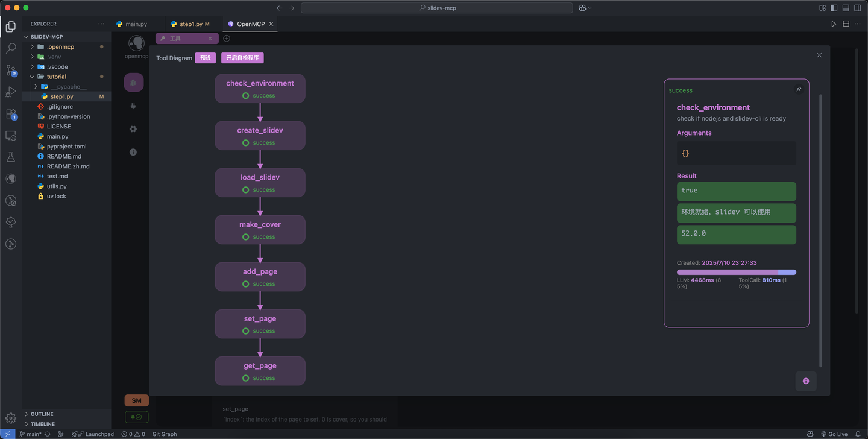Select the OpenMCP debug bug icon
Viewport: 868px width, 439px height.
click(x=133, y=83)
